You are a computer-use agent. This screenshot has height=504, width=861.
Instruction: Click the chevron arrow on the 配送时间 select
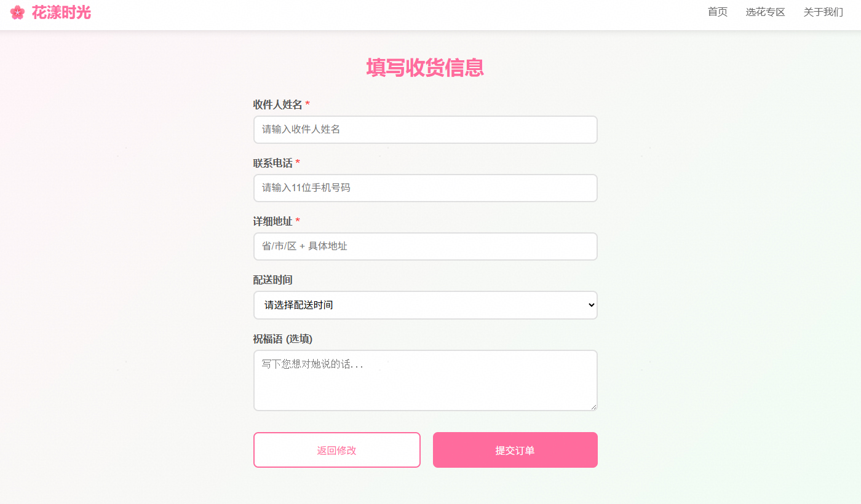(591, 305)
